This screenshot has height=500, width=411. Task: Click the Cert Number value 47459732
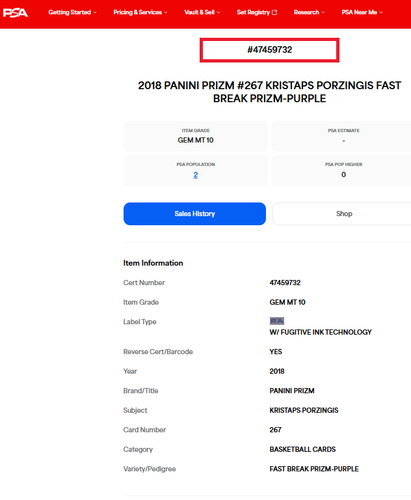(285, 283)
